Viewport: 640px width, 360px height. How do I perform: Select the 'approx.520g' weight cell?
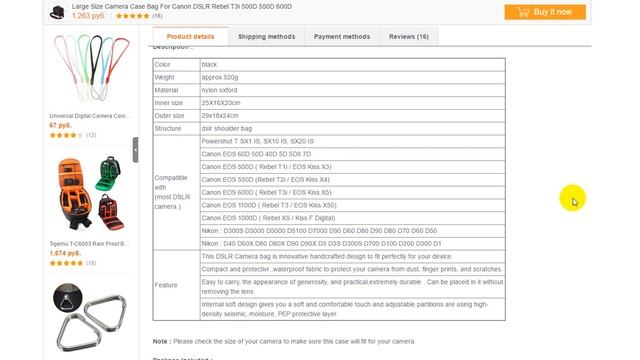coord(353,77)
